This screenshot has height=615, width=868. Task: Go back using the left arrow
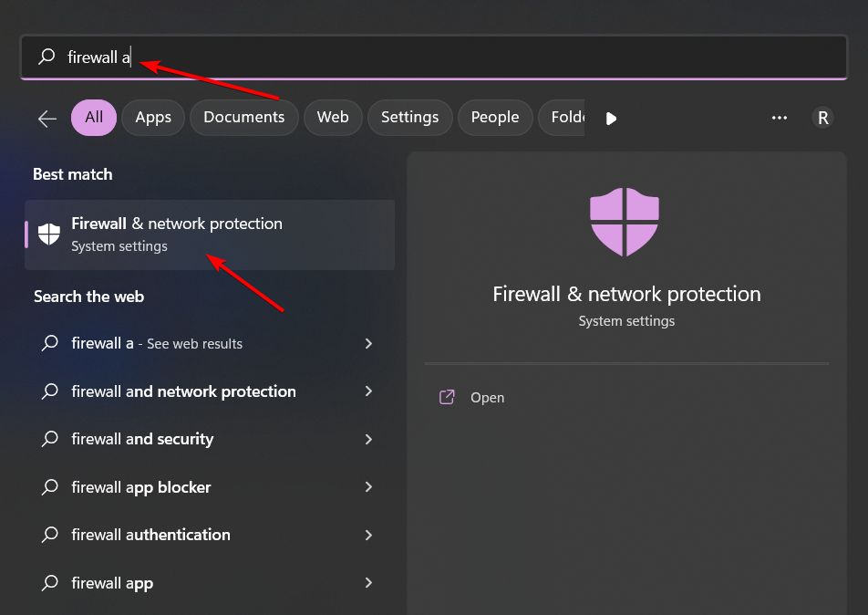tap(47, 118)
